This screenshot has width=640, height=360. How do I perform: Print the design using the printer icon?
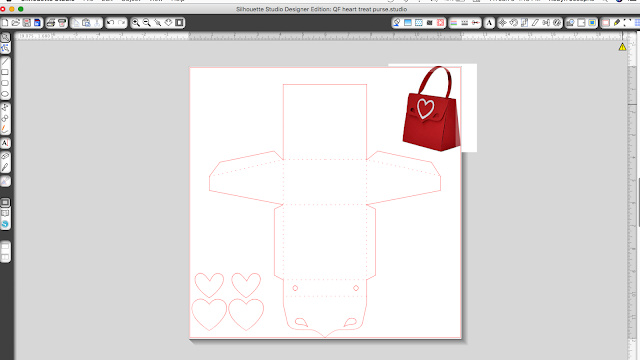click(51, 23)
